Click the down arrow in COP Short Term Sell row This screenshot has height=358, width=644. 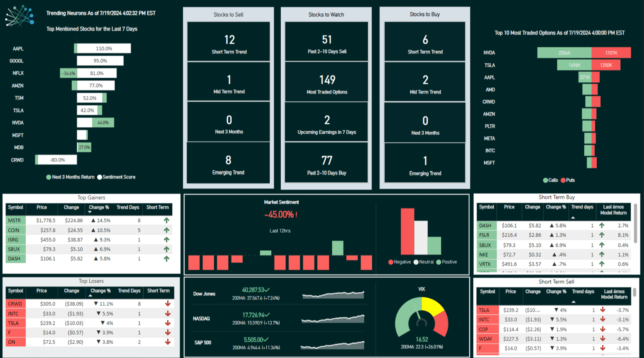click(x=603, y=329)
